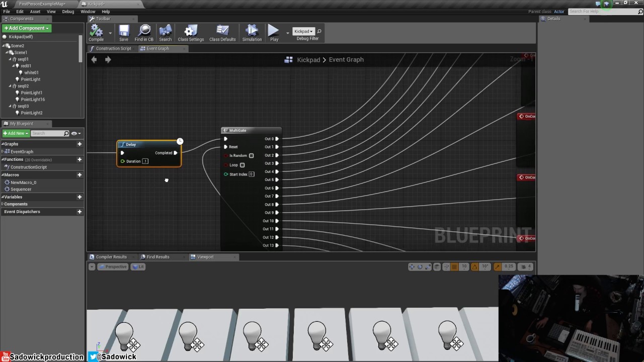
Task: Open the Window menu
Action: click(88, 12)
